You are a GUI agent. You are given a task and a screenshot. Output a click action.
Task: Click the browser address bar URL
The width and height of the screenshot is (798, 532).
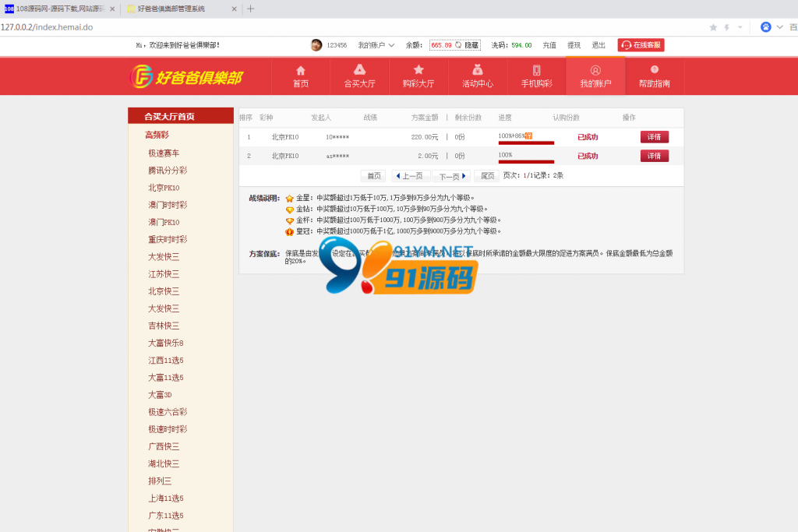47,27
